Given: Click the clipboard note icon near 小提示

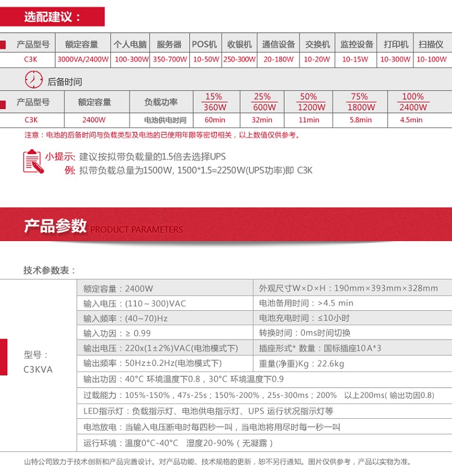Looking at the screenshot, I should click(33, 161).
